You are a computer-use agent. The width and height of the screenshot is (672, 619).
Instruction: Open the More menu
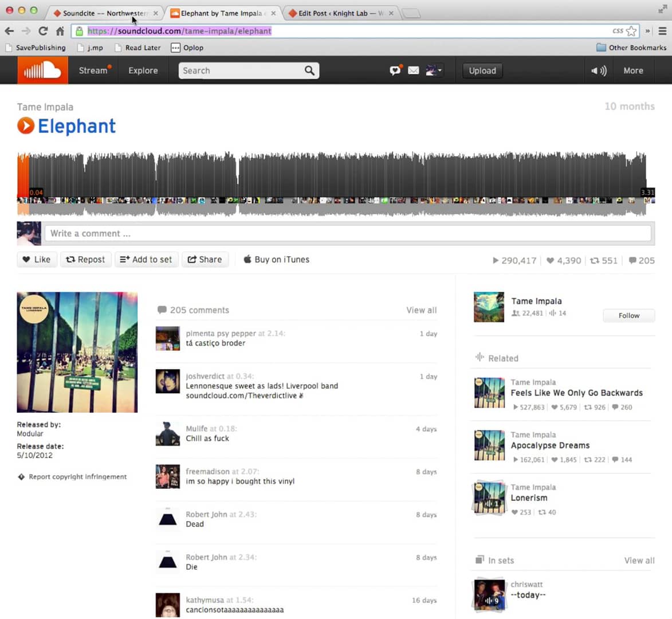tap(633, 70)
